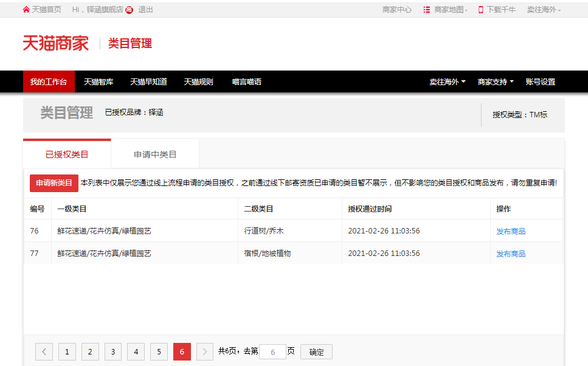Screen dimensions: 588x366
Task: Select 我的工作台 in the navigation bar
Action: coord(49,81)
